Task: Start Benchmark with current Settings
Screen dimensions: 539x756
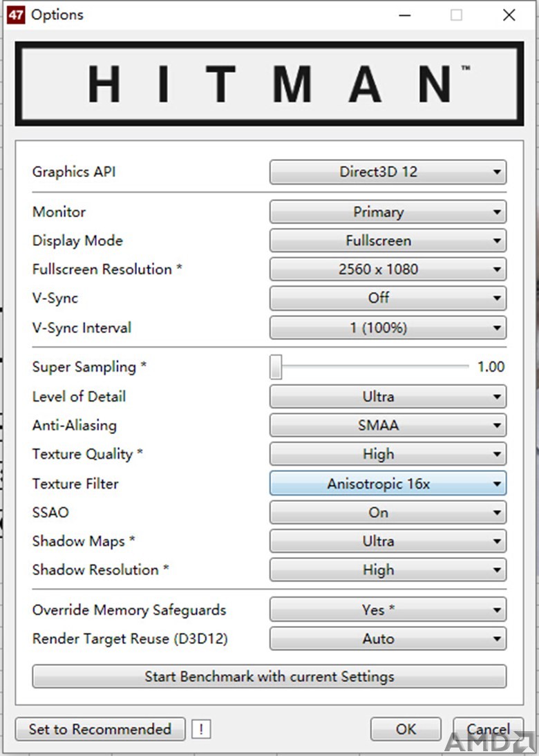Action: [269, 677]
